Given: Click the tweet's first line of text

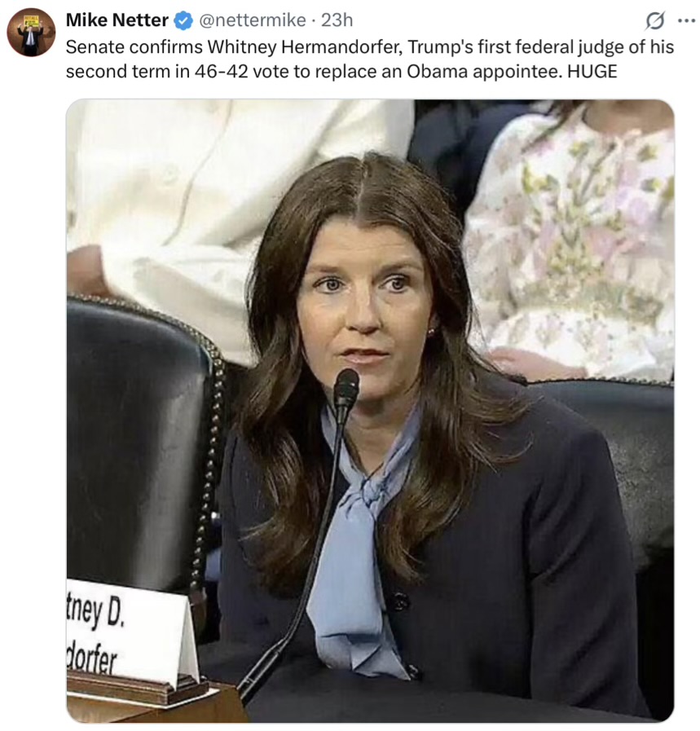Looking at the screenshot, I should click(x=370, y=47).
